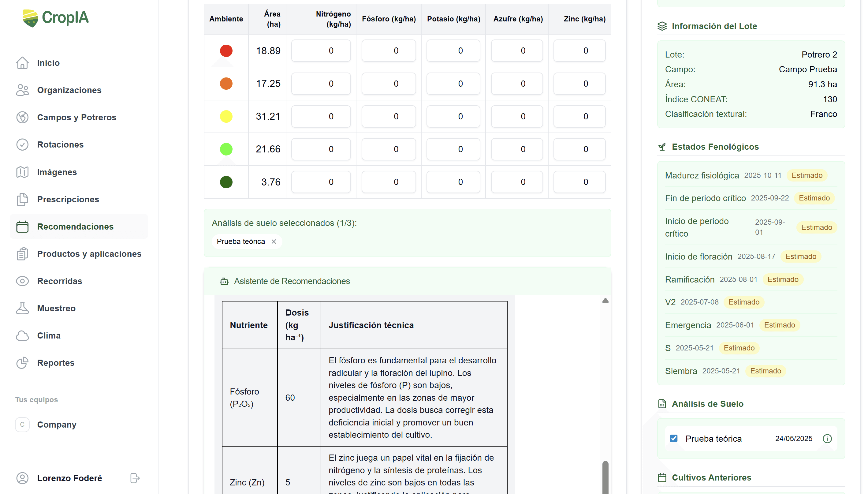Click Zinc input for 3.76 ha row
Screen dimensions: 868x494
coord(579,182)
